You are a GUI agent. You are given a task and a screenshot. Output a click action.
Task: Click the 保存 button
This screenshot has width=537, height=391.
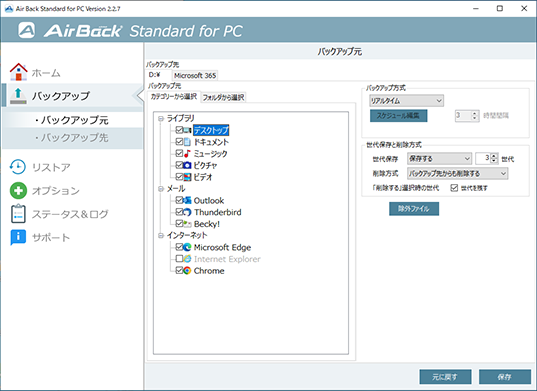click(x=504, y=377)
